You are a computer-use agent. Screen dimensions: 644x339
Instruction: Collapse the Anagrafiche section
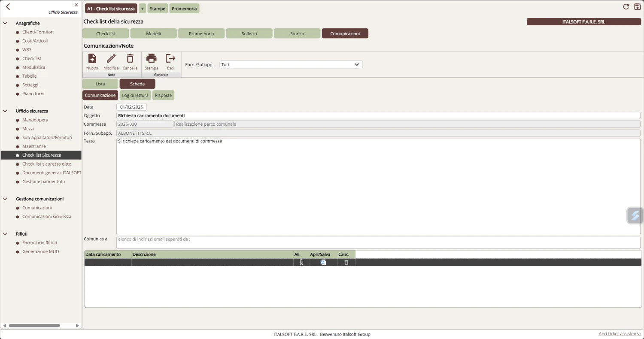click(x=5, y=23)
